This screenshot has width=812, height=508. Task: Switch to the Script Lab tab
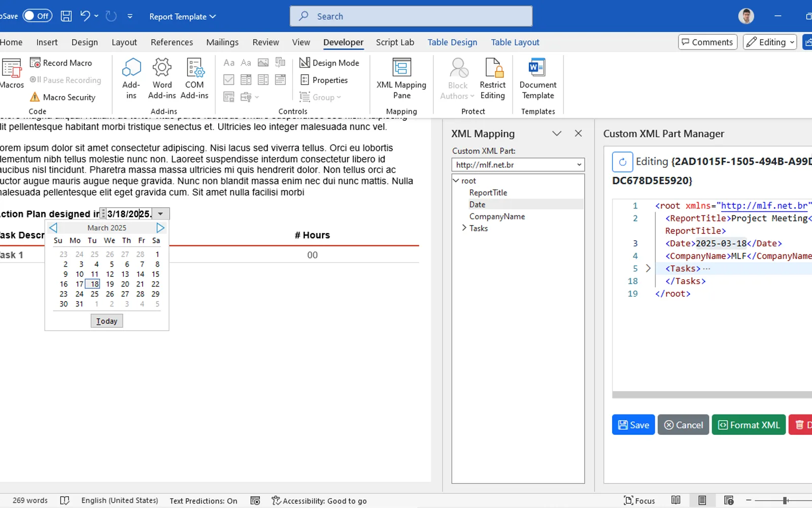pyautogui.click(x=395, y=42)
